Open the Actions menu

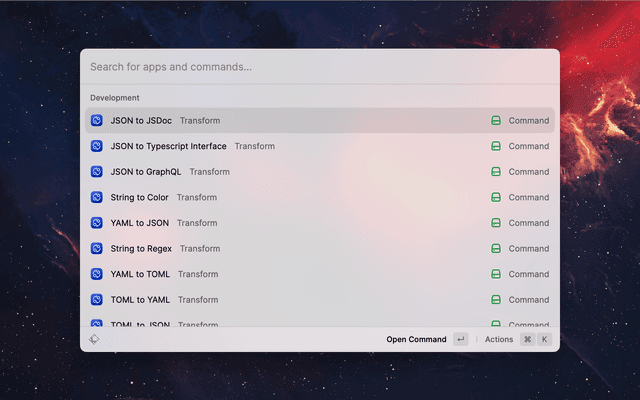(x=499, y=339)
